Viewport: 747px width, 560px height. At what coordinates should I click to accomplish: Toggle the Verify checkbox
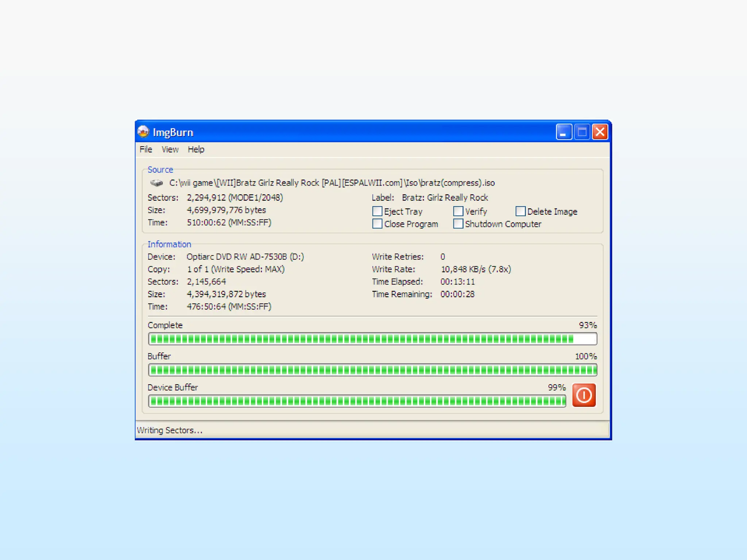click(x=458, y=211)
